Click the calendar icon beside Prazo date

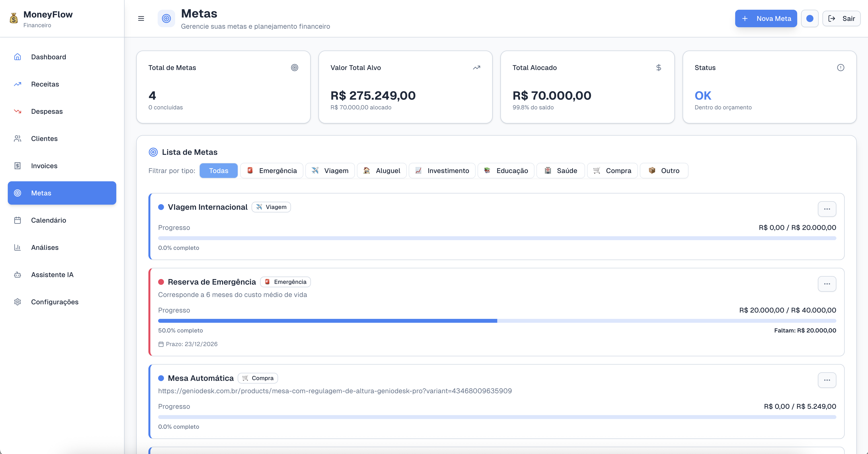click(x=161, y=344)
